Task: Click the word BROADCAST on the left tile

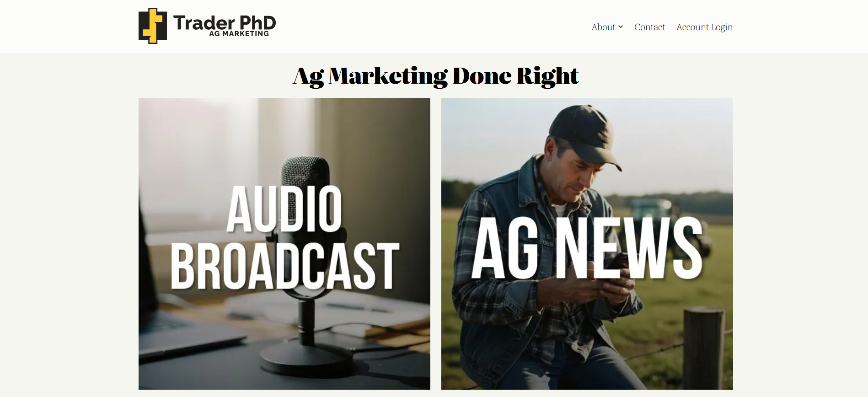Action: pos(285,266)
